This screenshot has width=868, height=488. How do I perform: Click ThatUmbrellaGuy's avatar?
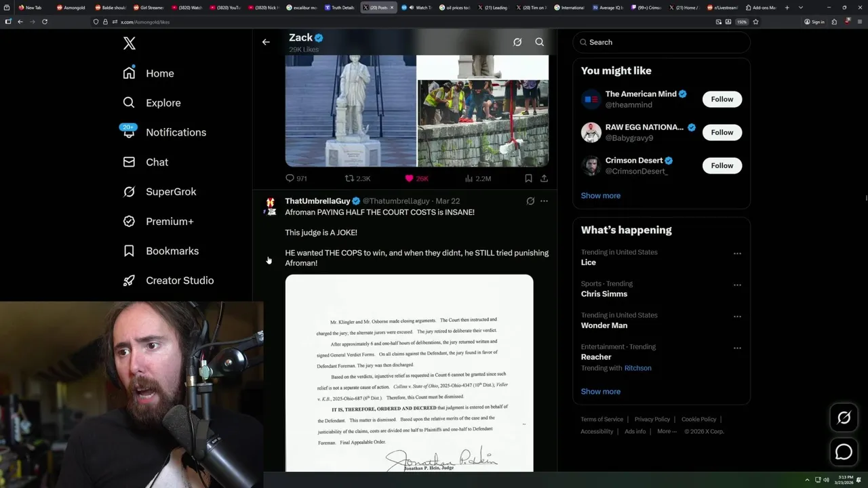click(270, 207)
